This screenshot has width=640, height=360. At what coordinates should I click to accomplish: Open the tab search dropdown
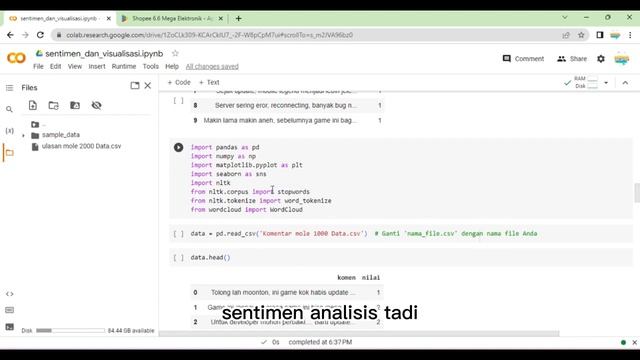[565, 18]
